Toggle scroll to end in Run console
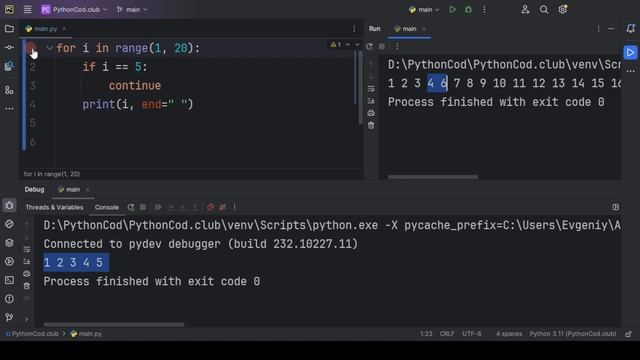The image size is (640, 360). coord(371,101)
